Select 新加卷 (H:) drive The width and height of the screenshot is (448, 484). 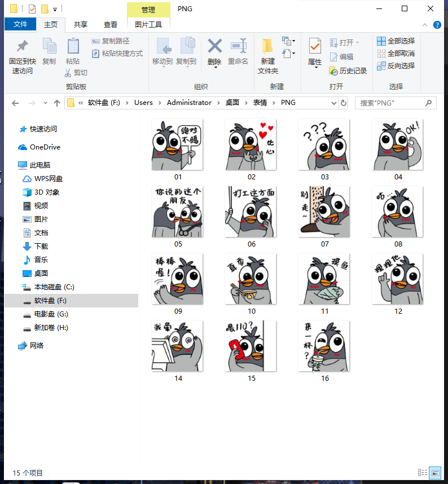(x=51, y=328)
